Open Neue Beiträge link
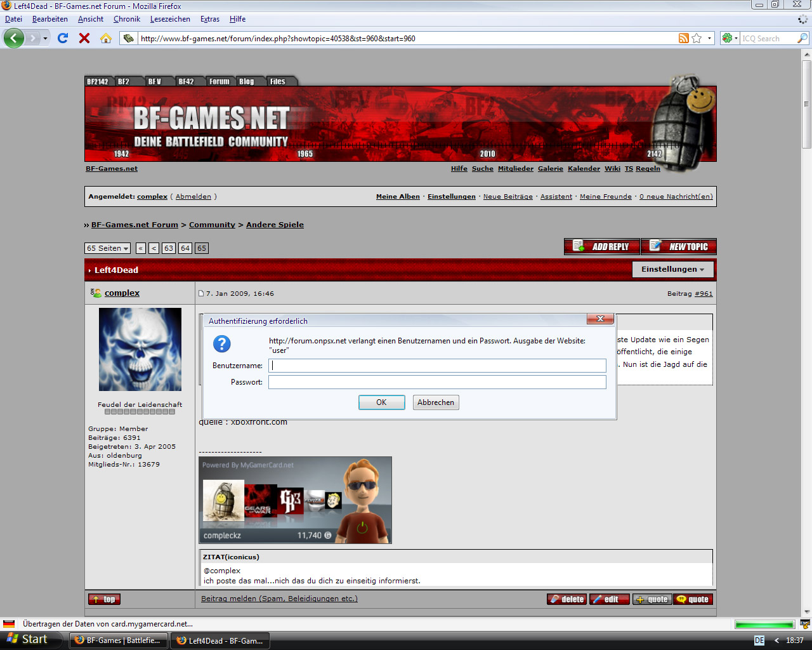This screenshot has height=650, width=812. [508, 197]
